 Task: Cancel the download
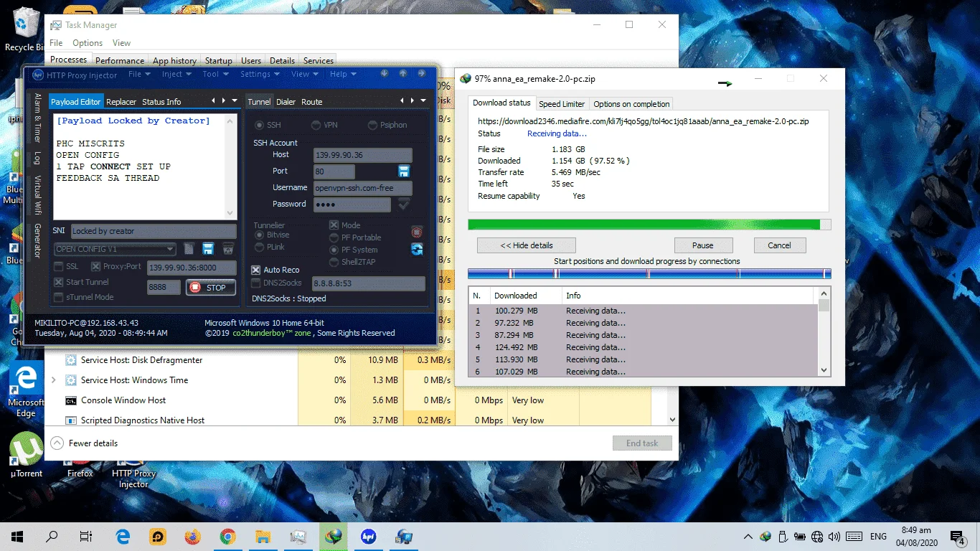click(779, 245)
